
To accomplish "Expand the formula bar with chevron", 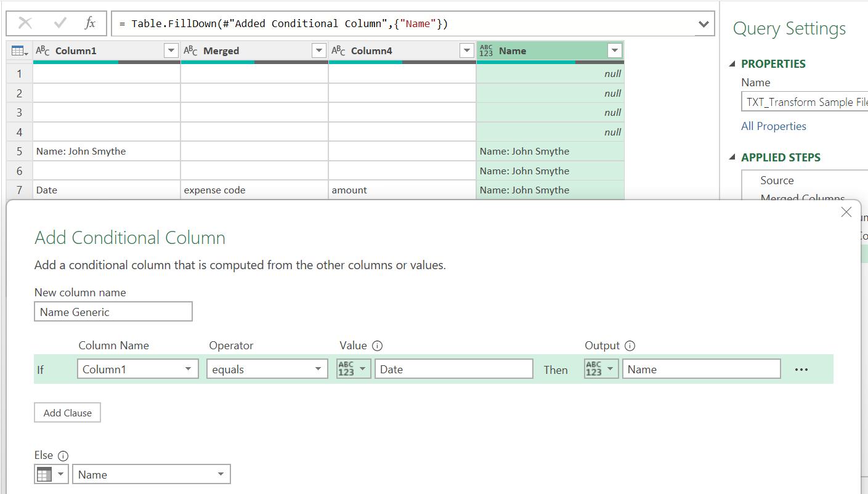I will coord(704,24).
